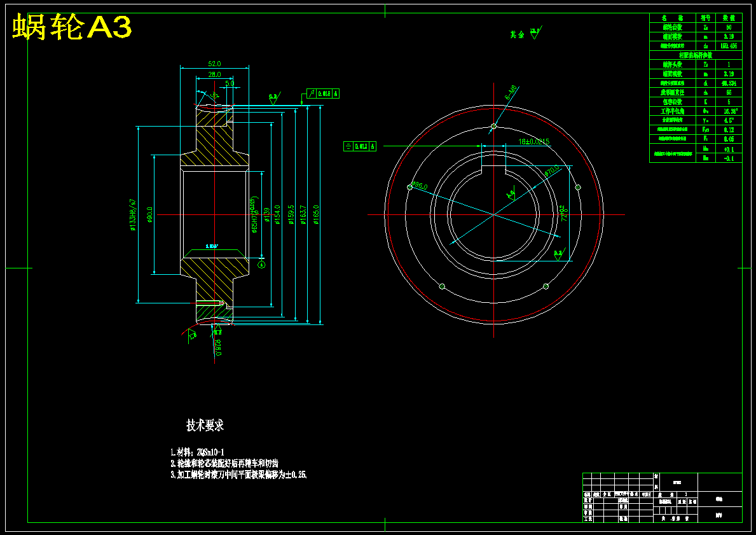Select the note line ending "±0.25"

point(238,474)
